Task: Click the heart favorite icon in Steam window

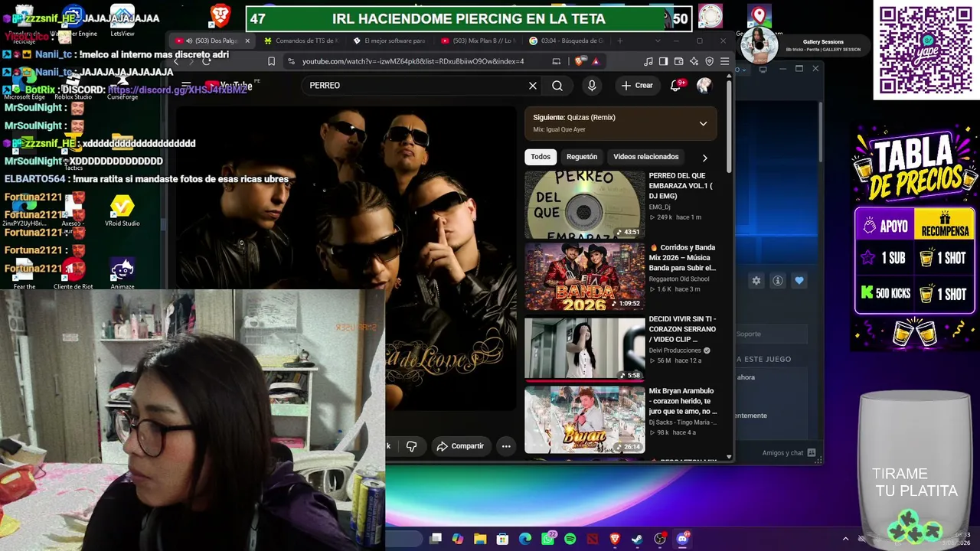Action: coord(799,281)
